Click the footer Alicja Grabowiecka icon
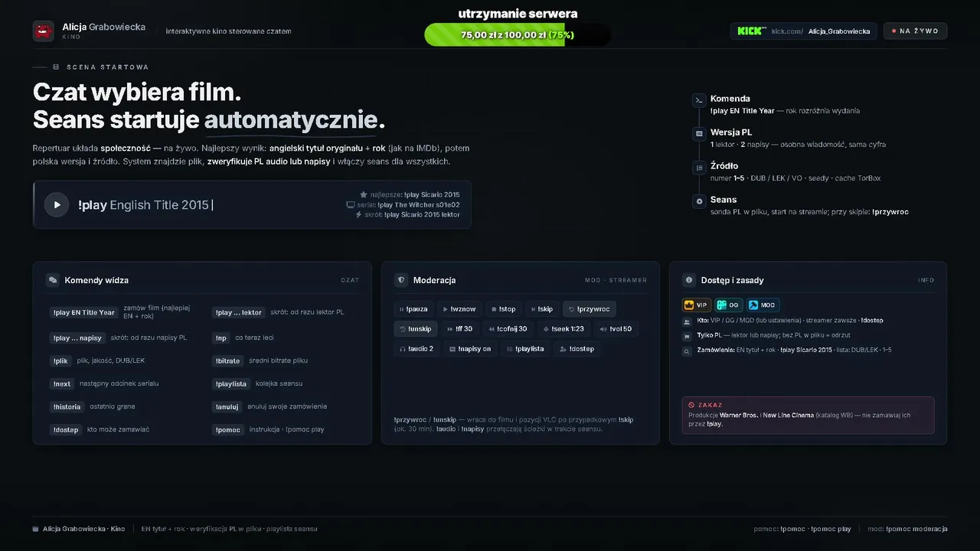This screenshot has height=551, width=980. (36, 529)
